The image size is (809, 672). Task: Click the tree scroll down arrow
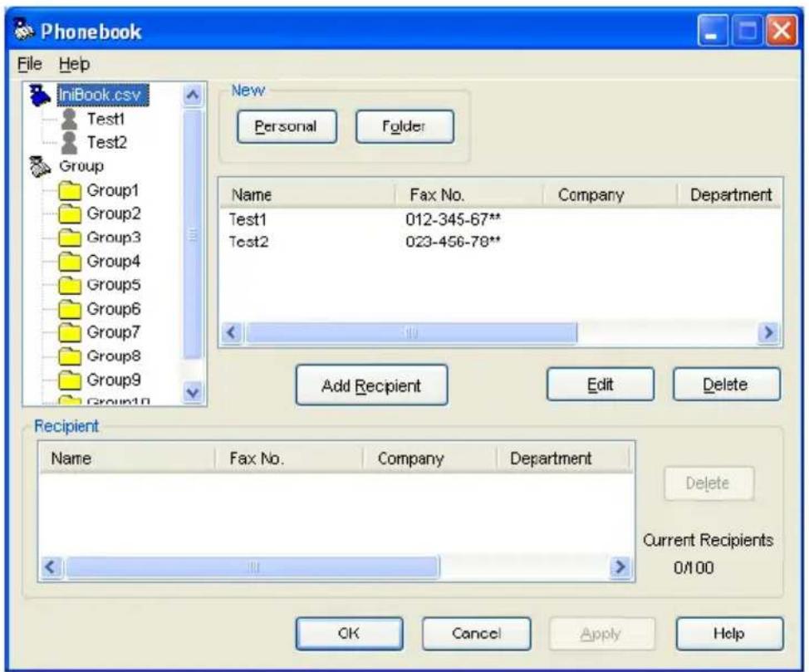coord(193,393)
